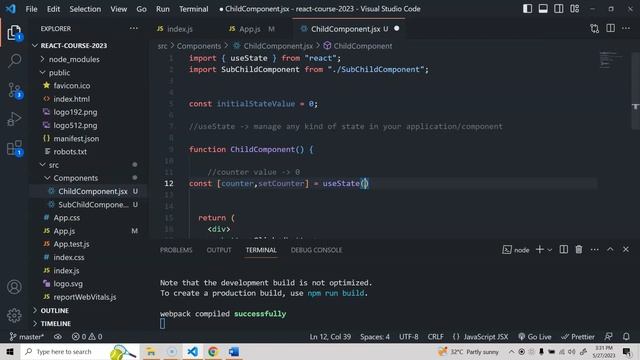This screenshot has width=640, height=360.
Task: Switch to DEBUG CONSOLE panel tab
Action: pos(316,250)
